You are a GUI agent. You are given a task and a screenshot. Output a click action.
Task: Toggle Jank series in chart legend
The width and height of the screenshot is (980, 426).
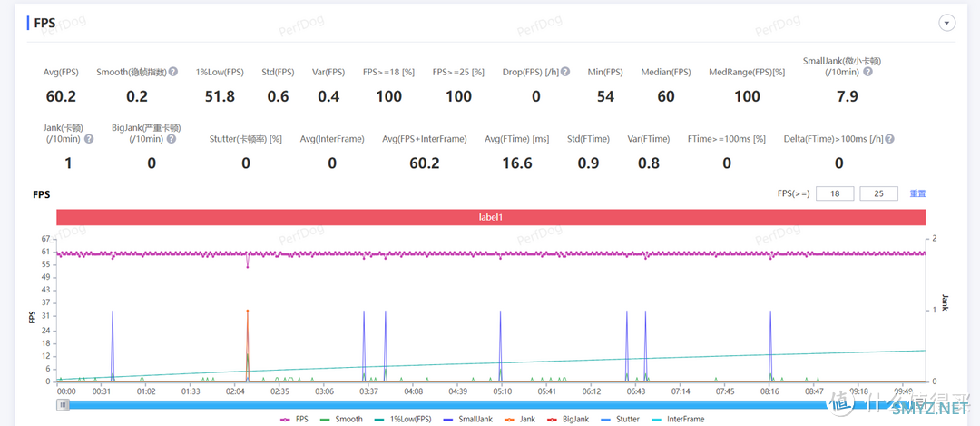517,419
